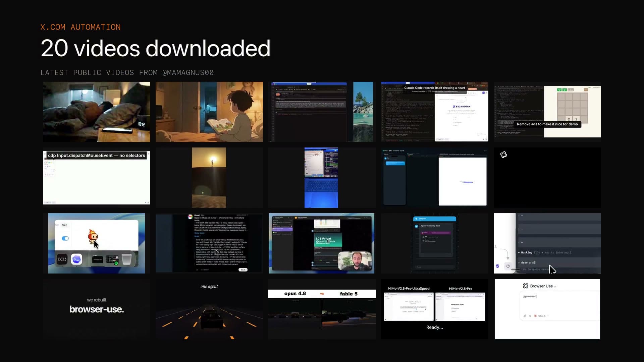The image size is (644, 362).
Task: Click the '20 videos downloaded' title
Action: tap(155, 48)
